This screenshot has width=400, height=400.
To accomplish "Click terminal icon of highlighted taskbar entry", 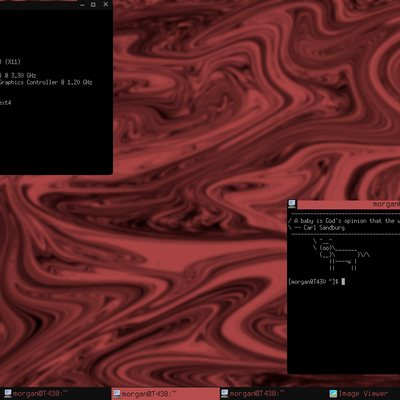I will [x=116, y=394].
